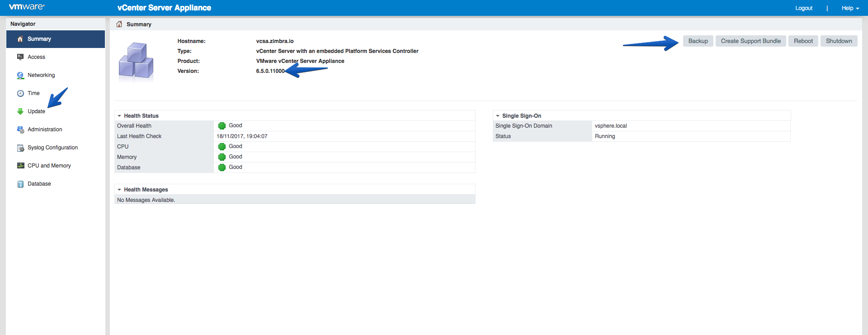Click the Database cylinder icon
The height and width of the screenshot is (335, 868).
click(20, 184)
